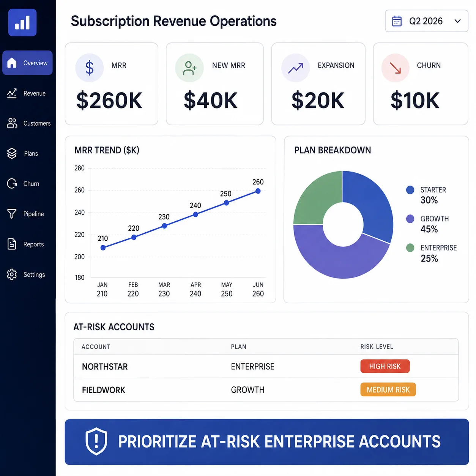476x476 pixels.
Task: Click the Churn sidebar icon
Action: [x=12, y=183]
